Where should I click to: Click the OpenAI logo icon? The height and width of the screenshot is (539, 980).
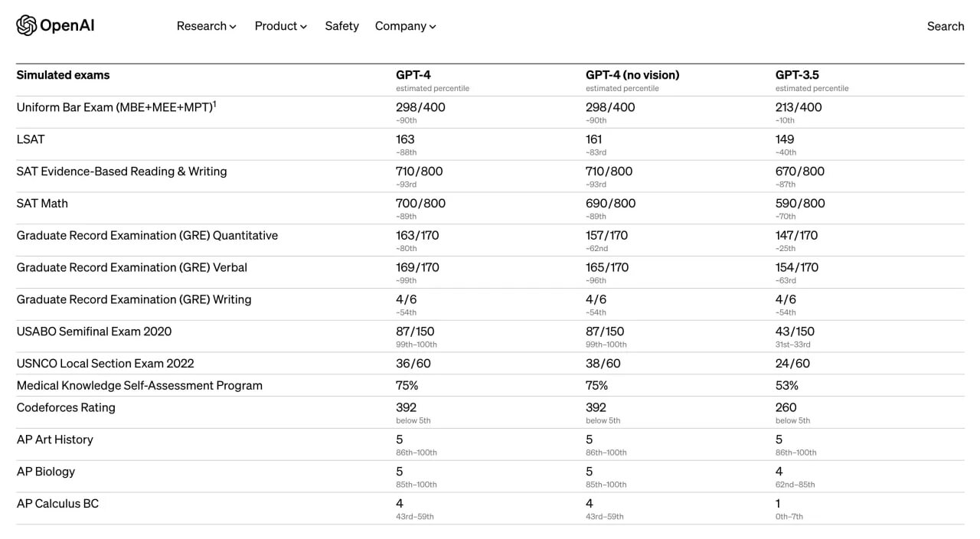(26, 25)
